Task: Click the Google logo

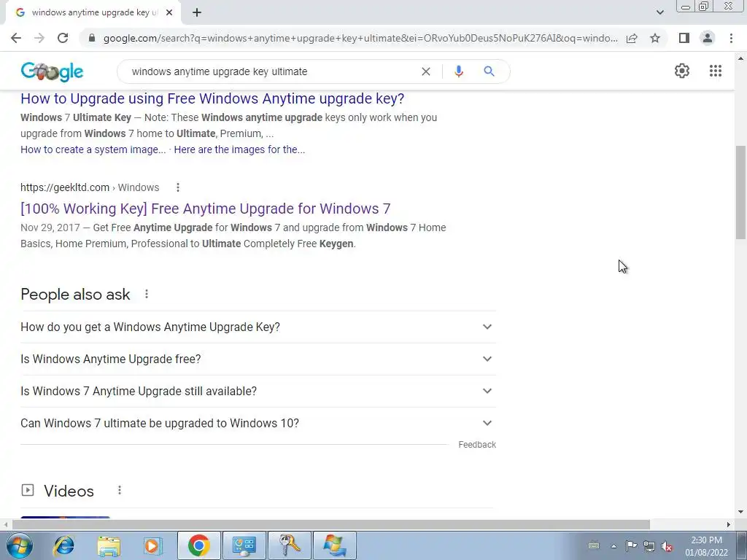Action: tap(52, 71)
